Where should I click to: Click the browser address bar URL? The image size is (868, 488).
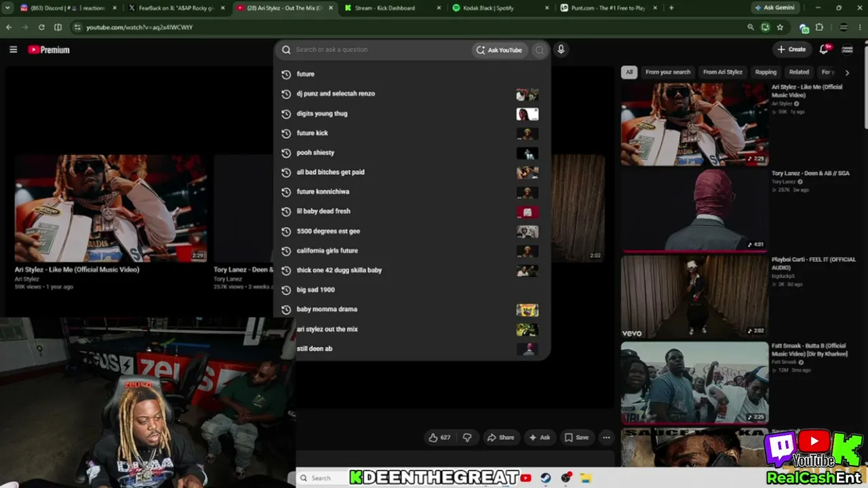pos(140,27)
